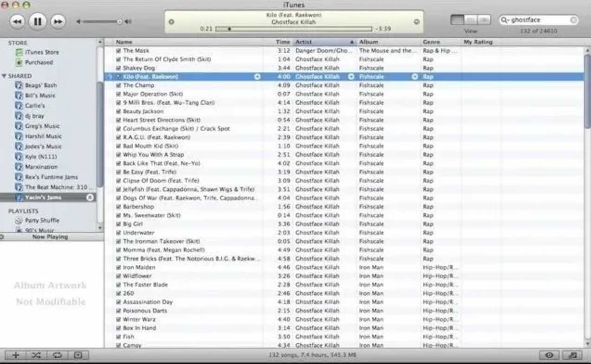Click the sidebar scroll down arrow

coord(100,228)
